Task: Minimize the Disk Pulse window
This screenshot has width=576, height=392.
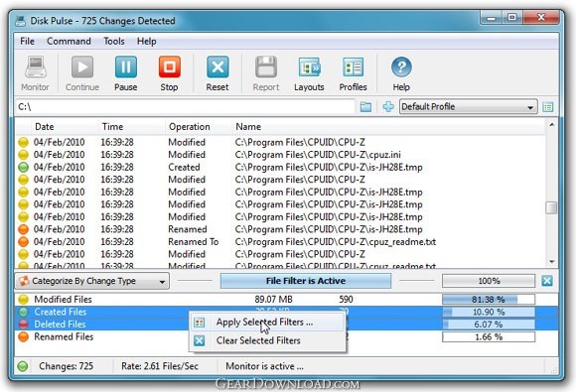Action: 492,18
